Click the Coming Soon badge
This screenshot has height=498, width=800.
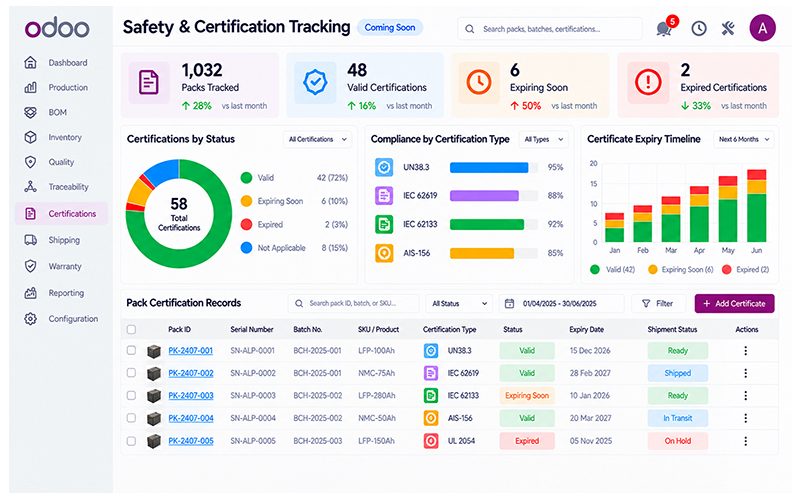point(390,28)
